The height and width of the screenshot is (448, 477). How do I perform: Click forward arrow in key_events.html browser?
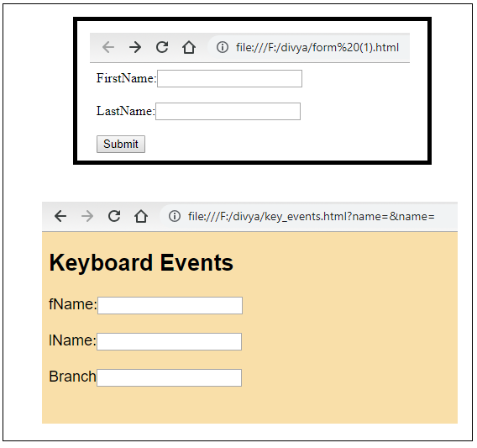(87, 217)
